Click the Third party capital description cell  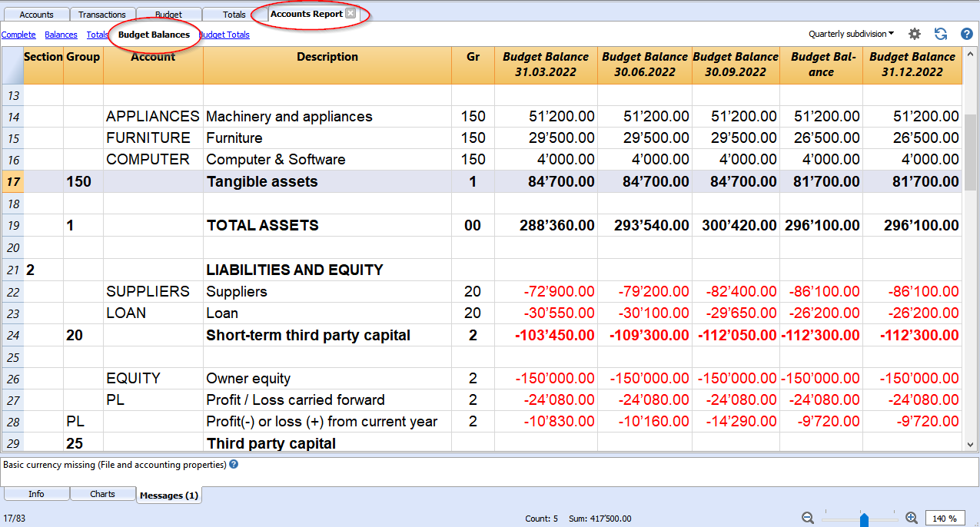pyautogui.click(x=327, y=444)
